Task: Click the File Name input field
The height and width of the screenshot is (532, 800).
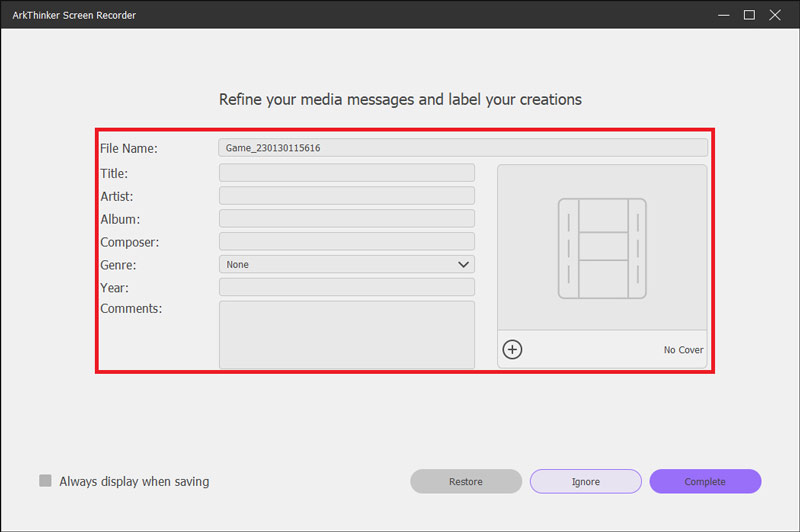Action: (x=463, y=148)
